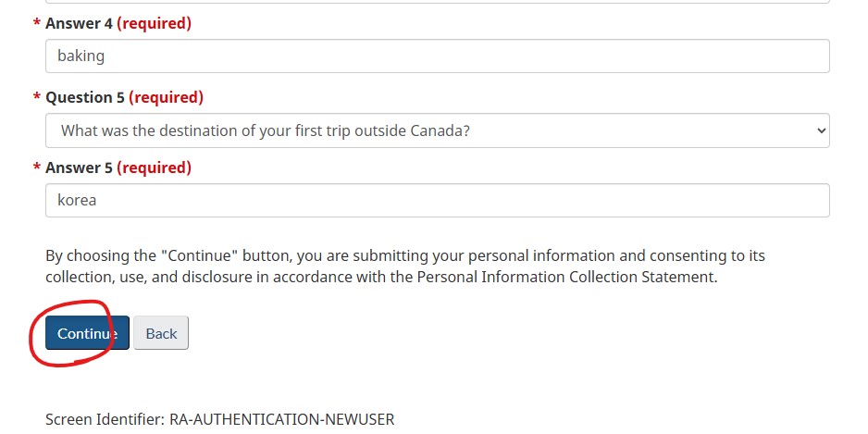Expand Question 5 list via its chevron arrow
This screenshot has height=434, width=868.
(822, 130)
